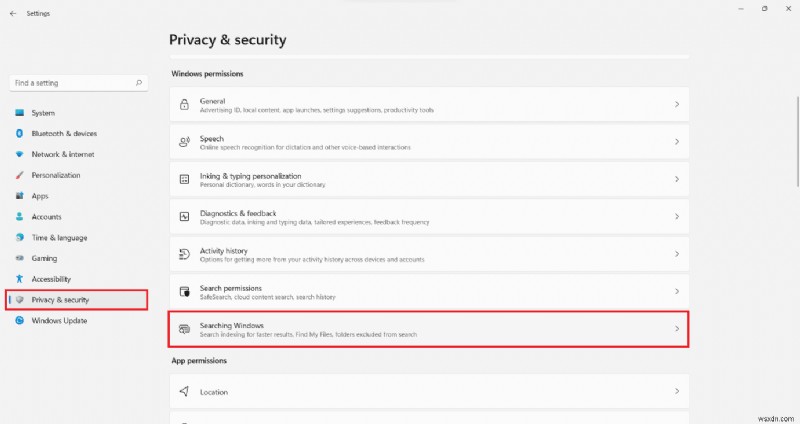Viewport: 800px width, 424px height.
Task: Expand the Activity history chevron
Action: 677,254
